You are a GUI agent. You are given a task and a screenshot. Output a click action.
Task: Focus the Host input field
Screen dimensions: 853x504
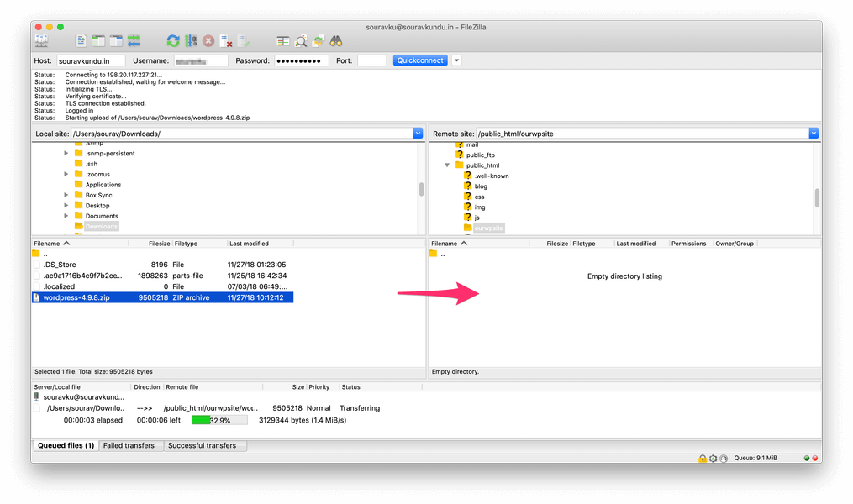tap(91, 60)
